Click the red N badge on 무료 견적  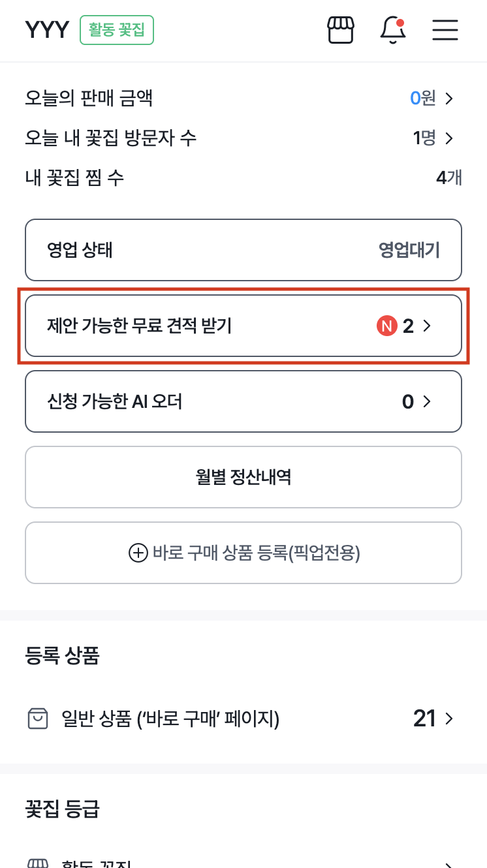386,325
